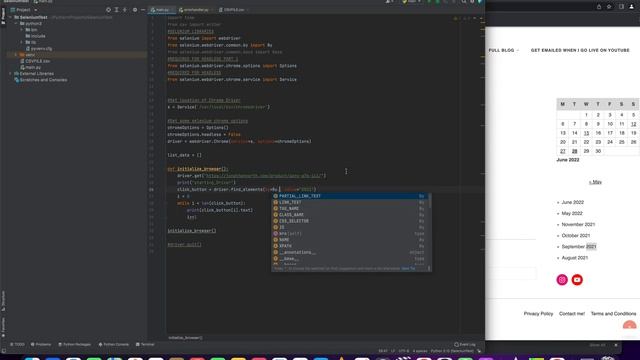
Task: Open Contact me! footer link
Action: click(x=571, y=313)
